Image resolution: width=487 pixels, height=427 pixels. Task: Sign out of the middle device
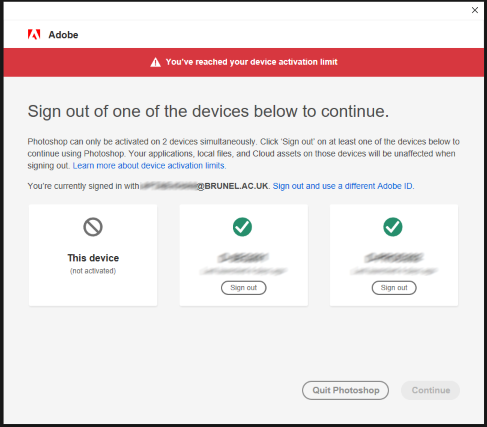244,288
